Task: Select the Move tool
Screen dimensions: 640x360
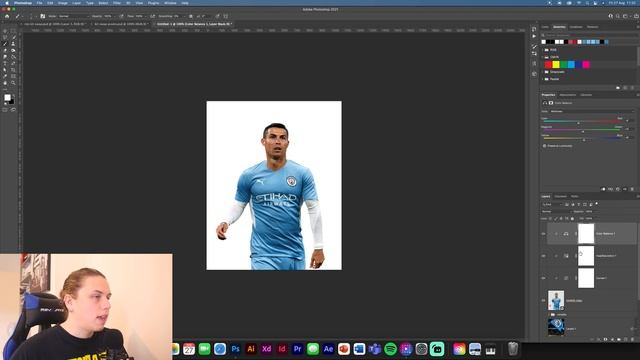Action: (5, 31)
